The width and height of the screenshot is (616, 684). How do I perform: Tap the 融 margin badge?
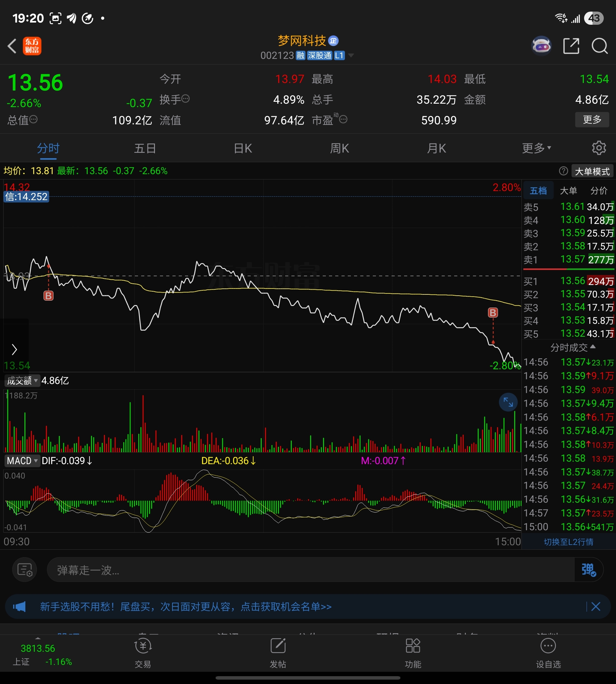coord(300,55)
